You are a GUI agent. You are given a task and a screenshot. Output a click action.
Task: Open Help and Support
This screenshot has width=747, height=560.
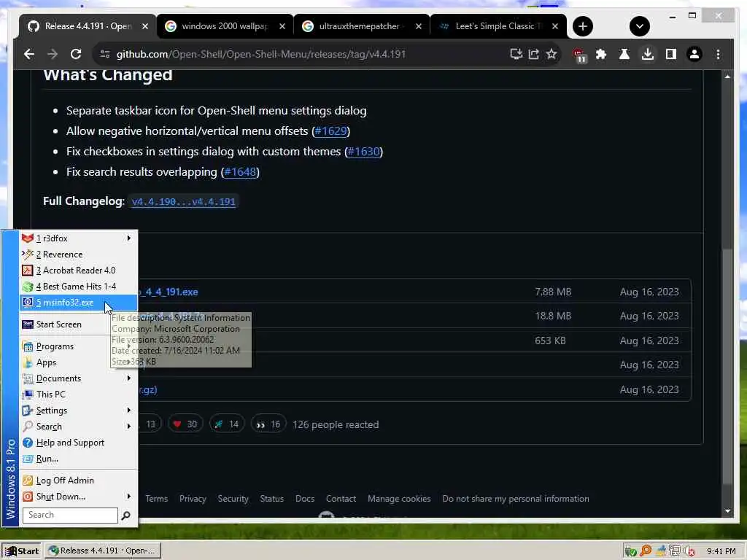[x=79, y=443]
